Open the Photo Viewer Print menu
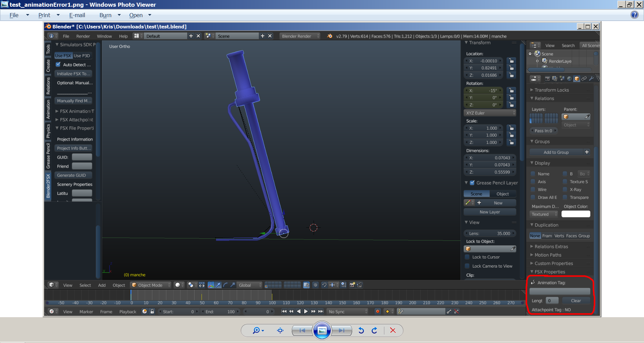 (44, 15)
